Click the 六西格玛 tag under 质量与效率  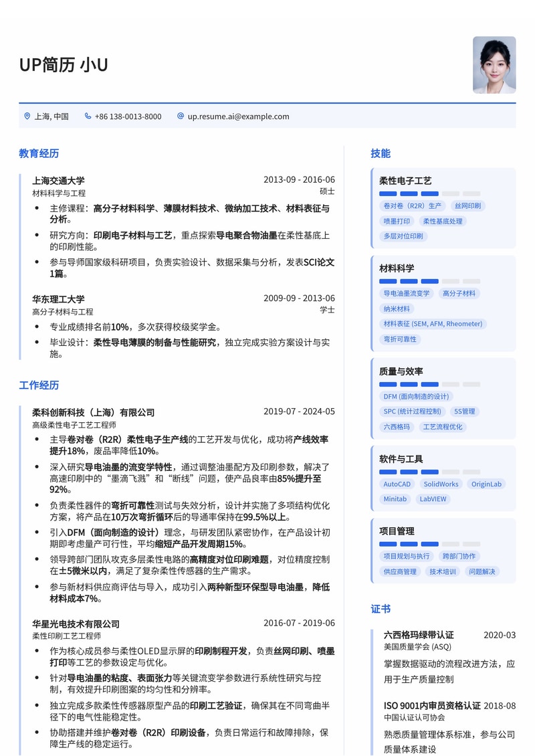(x=396, y=427)
